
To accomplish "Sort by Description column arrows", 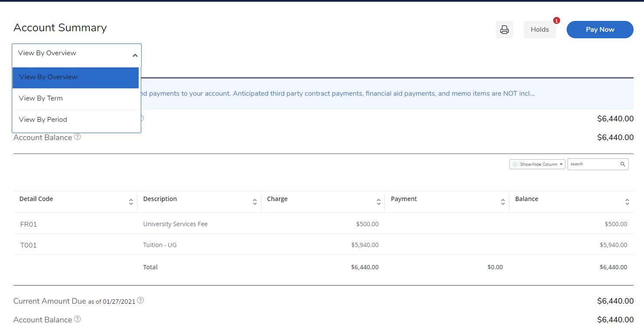I will (255, 202).
